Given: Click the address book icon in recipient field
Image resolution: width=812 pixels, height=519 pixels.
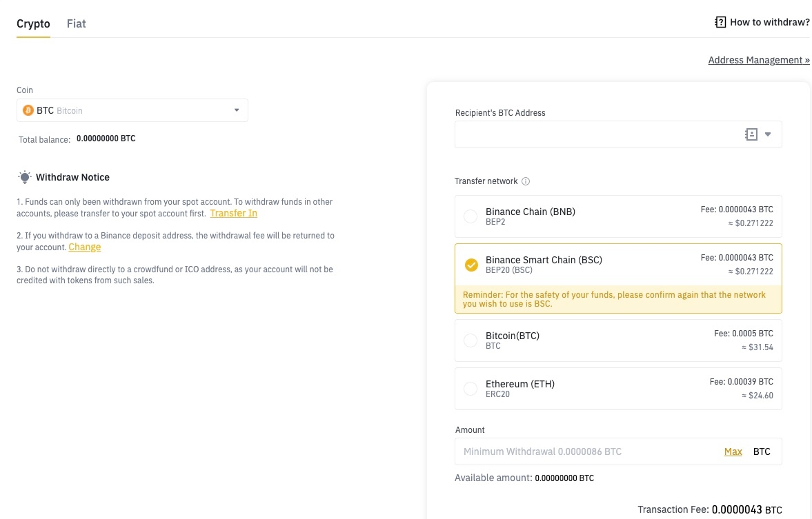Looking at the screenshot, I should [x=751, y=134].
